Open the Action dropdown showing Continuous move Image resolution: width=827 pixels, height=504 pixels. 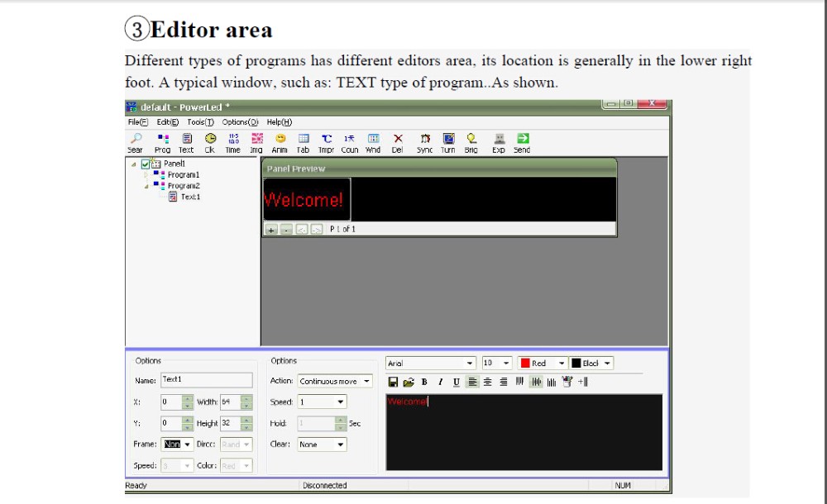click(333, 382)
